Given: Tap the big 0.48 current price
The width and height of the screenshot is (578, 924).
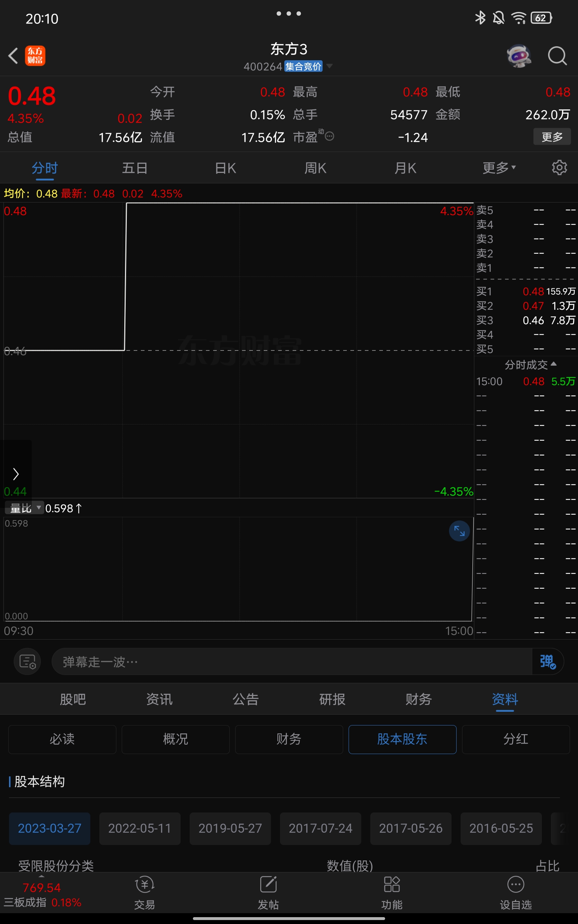Looking at the screenshot, I should (x=32, y=95).
